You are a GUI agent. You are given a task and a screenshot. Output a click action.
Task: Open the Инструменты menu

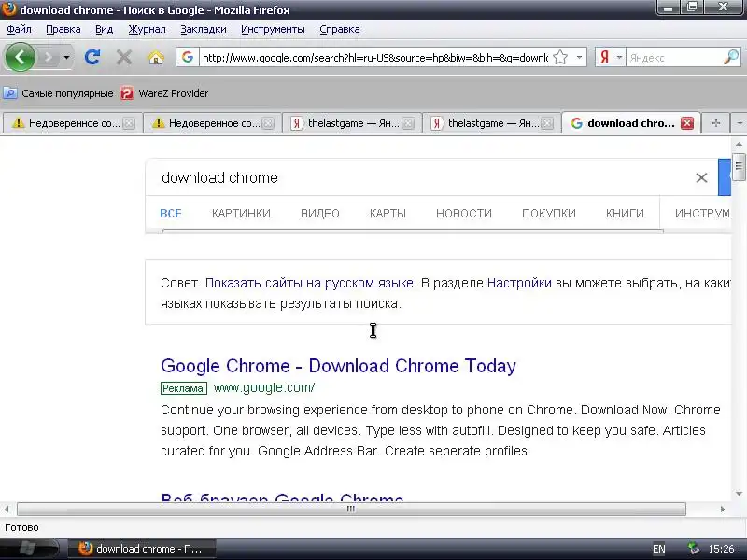point(273,29)
